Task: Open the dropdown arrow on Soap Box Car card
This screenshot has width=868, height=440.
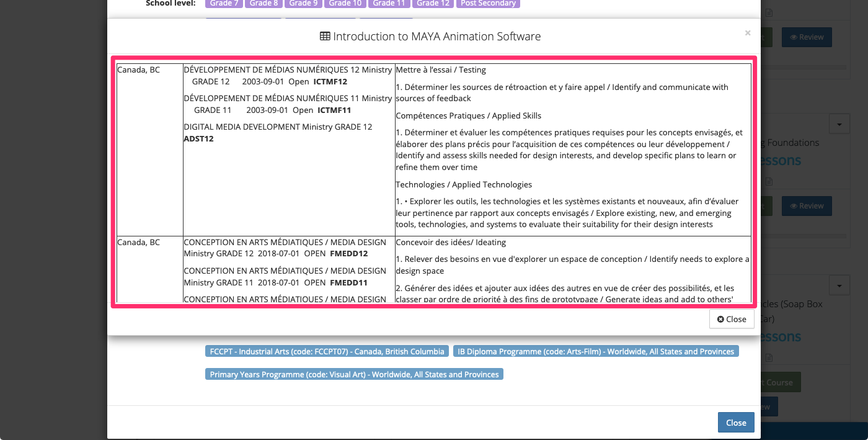Action: coord(839,286)
